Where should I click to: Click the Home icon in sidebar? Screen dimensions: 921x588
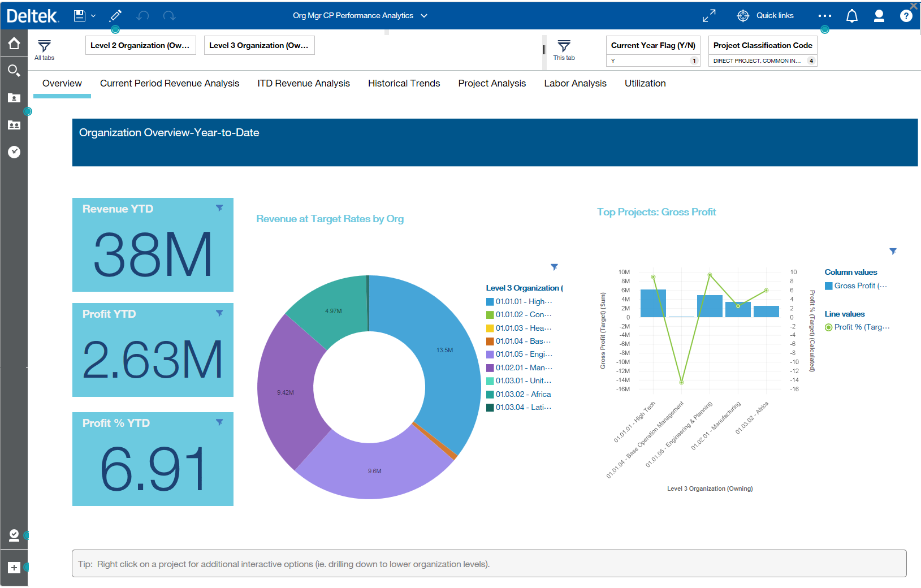pos(14,44)
